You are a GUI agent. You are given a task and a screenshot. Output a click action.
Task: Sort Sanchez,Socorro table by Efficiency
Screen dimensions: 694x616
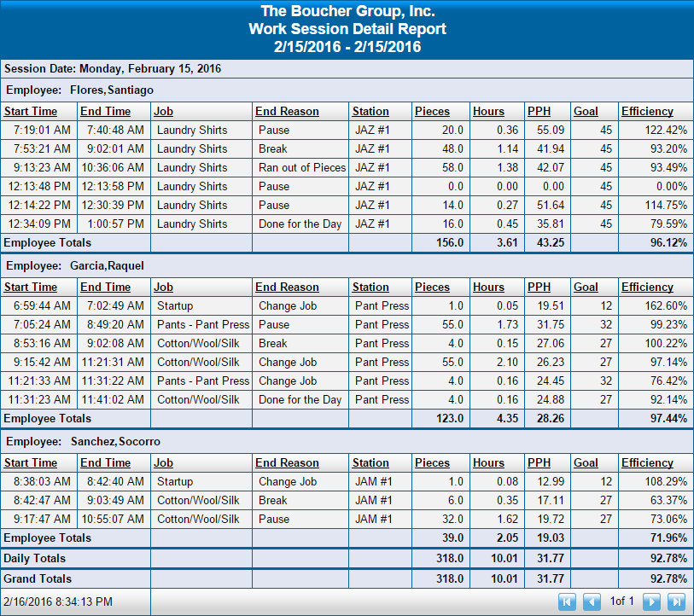click(x=647, y=463)
